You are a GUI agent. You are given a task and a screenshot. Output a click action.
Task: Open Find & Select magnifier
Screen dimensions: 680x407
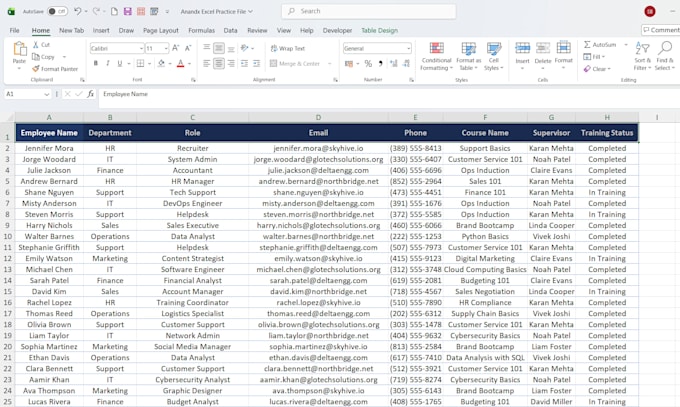[664, 56]
